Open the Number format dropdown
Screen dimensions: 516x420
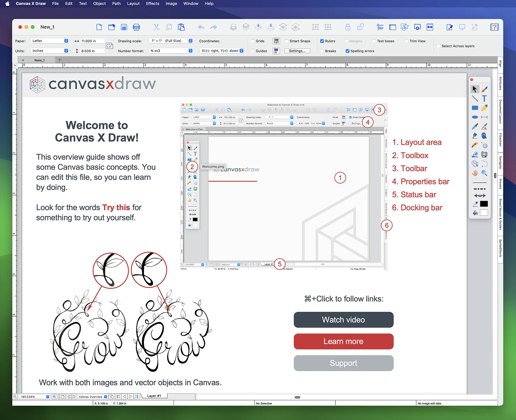click(171, 51)
